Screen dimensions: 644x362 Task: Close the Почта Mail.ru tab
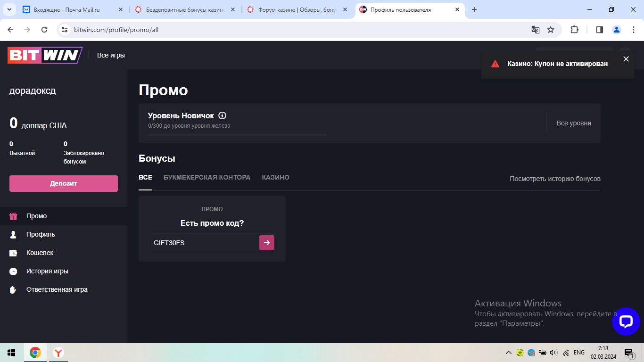click(x=121, y=9)
